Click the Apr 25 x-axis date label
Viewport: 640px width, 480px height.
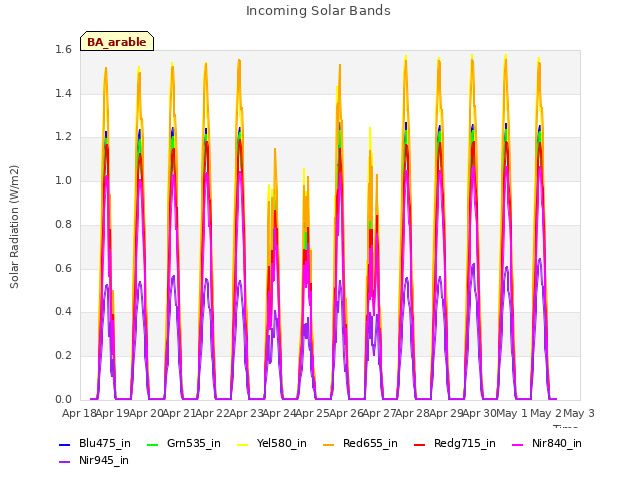pos(313,413)
